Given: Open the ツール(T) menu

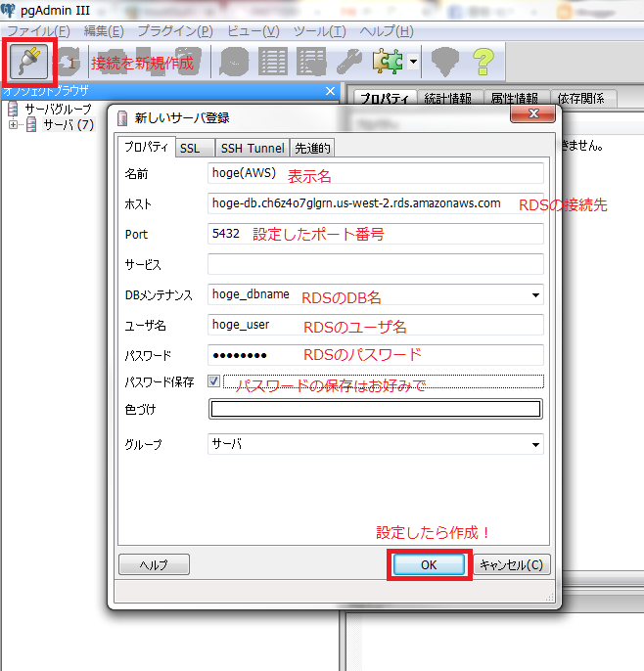Looking at the screenshot, I should click(319, 31).
